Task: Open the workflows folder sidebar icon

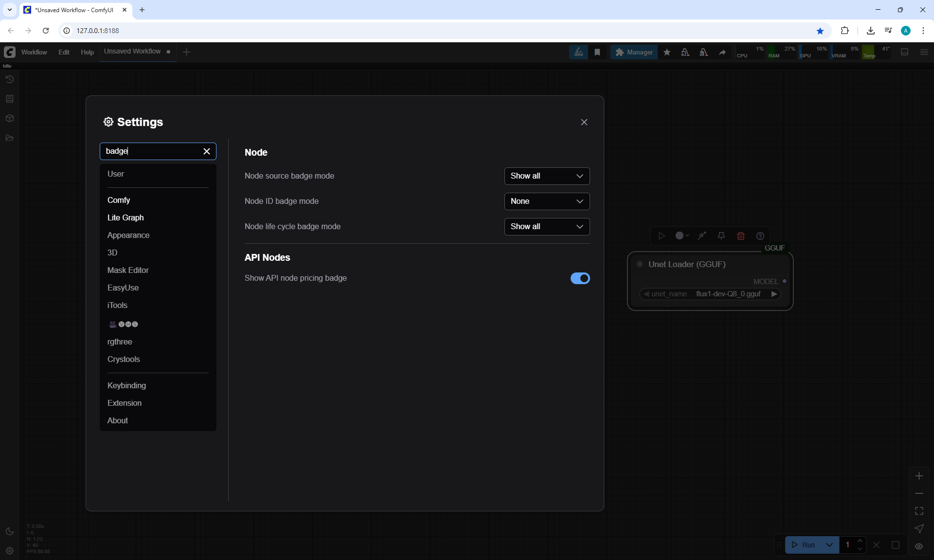Action: point(9,138)
